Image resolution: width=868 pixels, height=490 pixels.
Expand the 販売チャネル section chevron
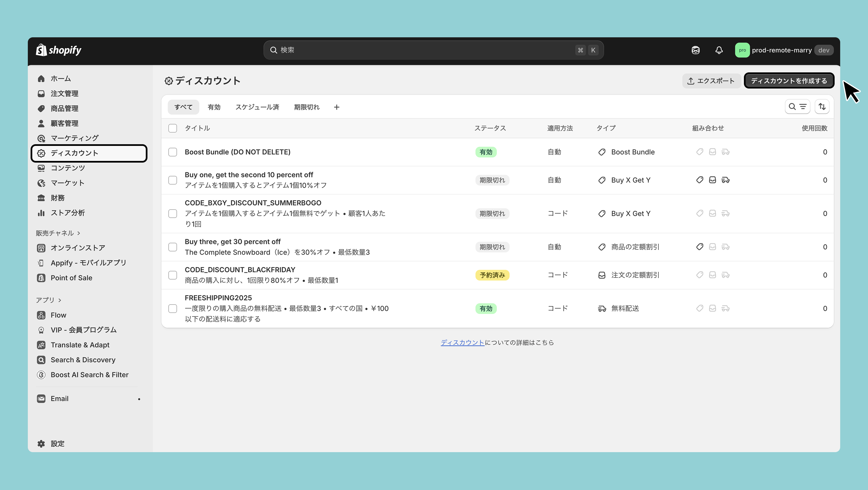(78, 233)
